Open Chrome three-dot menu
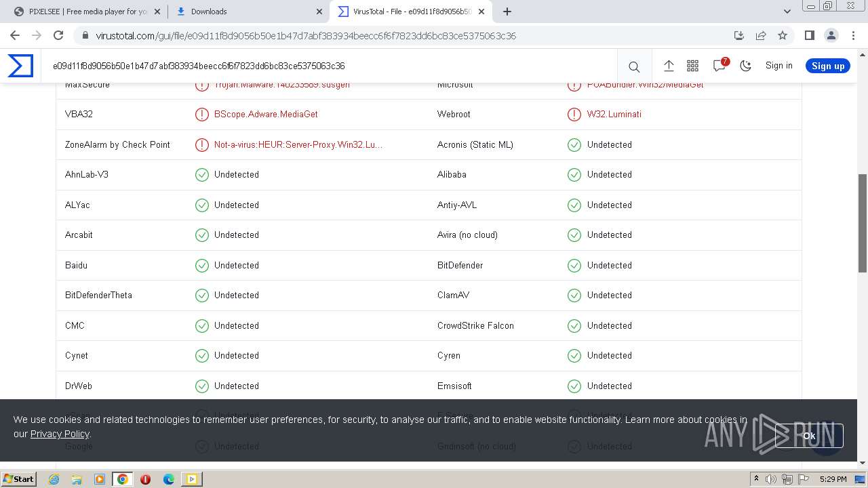Image resolution: width=868 pixels, height=488 pixels. tap(853, 35)
